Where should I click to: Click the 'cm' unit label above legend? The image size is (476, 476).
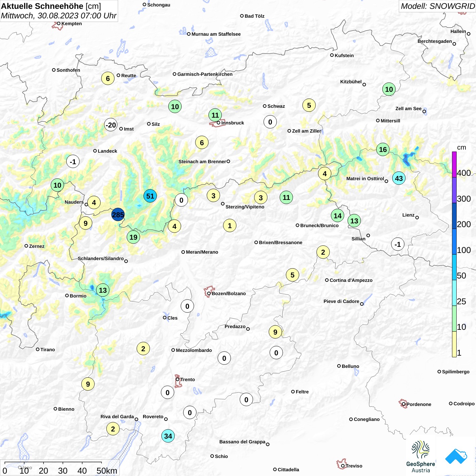461,147
